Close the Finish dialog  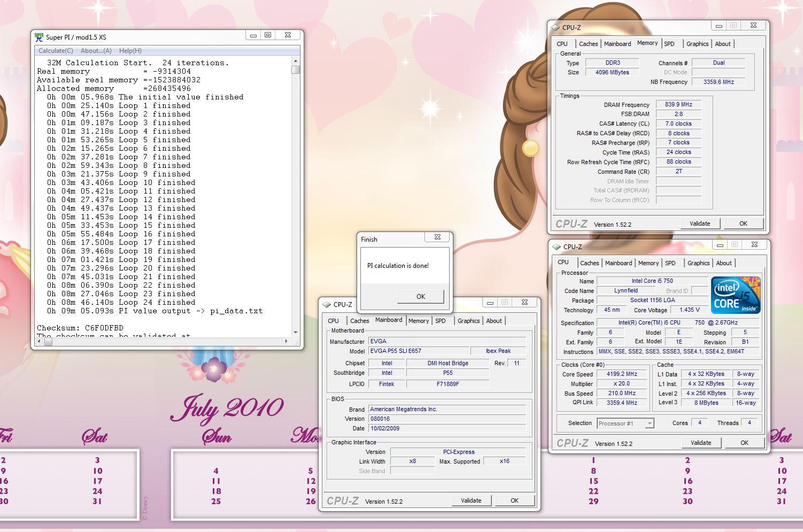point(437,237)
